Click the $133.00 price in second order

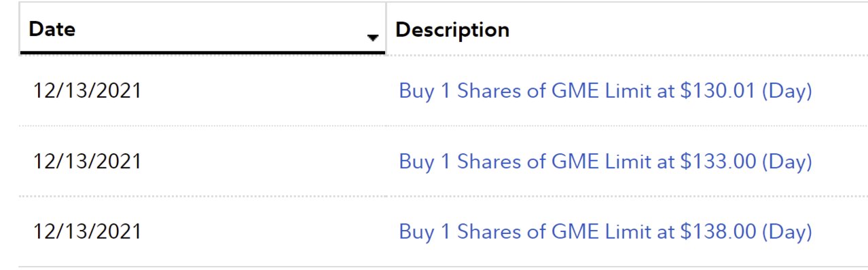(x=718, y=161)
